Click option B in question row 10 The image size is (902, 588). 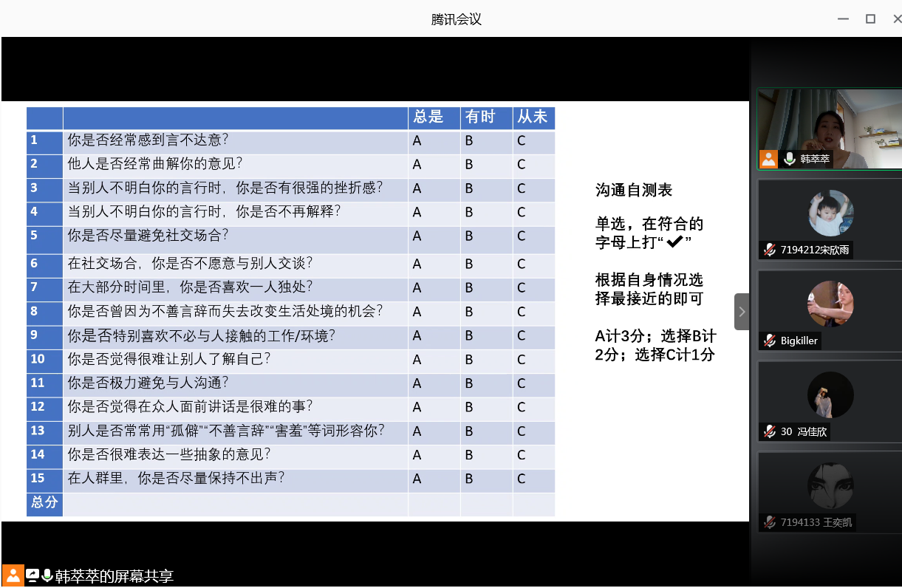coord(469,360)
